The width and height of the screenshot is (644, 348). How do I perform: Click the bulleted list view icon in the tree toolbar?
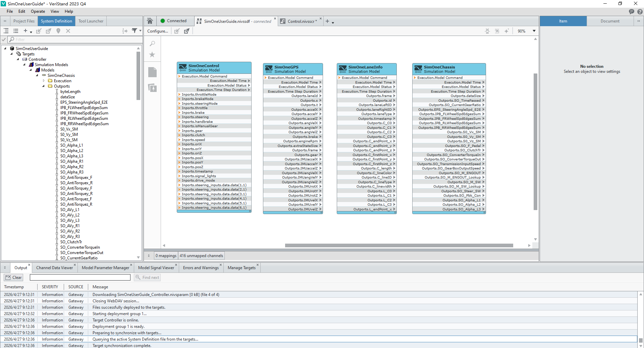pos(16,31)
